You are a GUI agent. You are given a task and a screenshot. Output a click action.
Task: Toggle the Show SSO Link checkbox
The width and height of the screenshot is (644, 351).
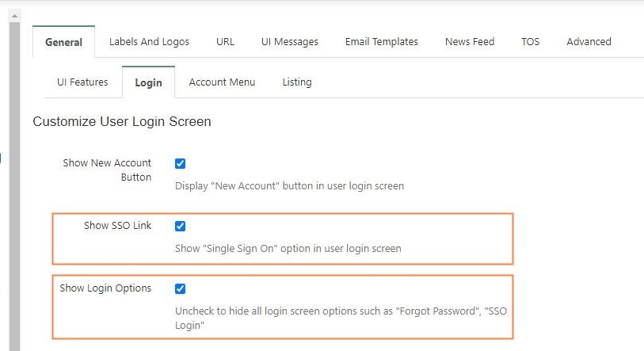point(180,226)
